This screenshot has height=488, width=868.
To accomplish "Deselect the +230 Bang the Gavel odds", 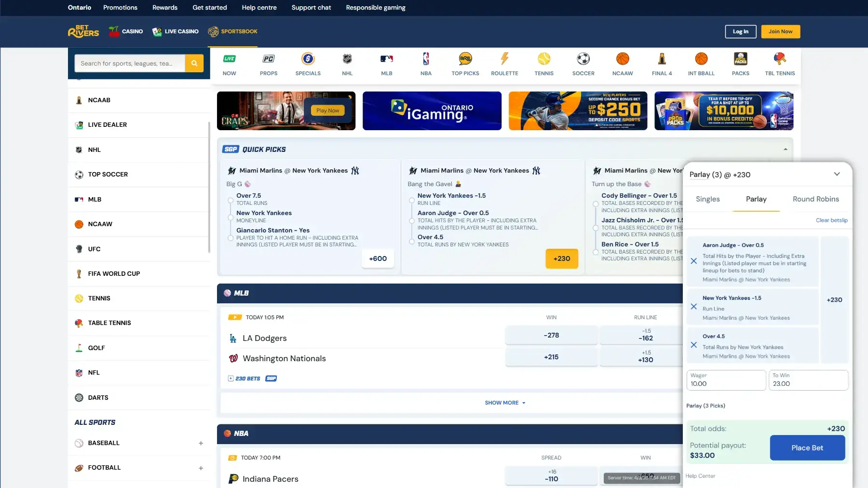I will (562, 258).
